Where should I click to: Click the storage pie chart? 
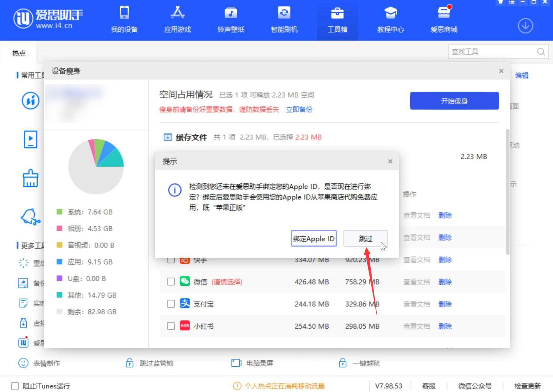96,166
